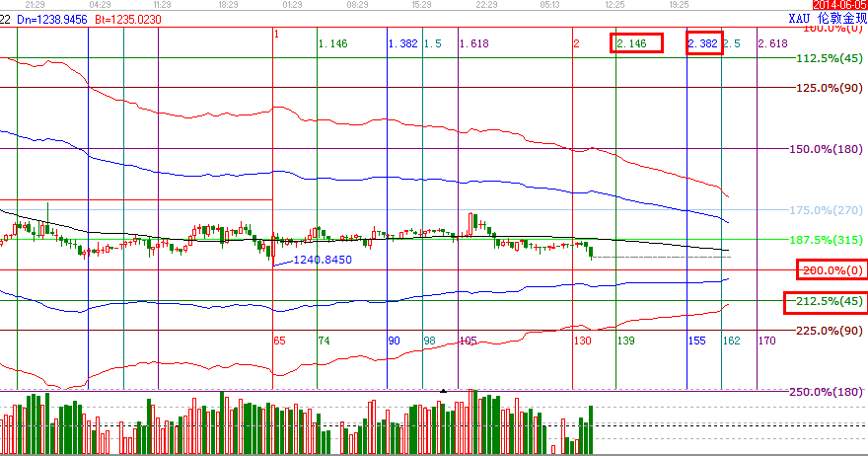Select the 187.5%(315) level label
This screenshot has width=868, height=456.
(x=830, y=240)
